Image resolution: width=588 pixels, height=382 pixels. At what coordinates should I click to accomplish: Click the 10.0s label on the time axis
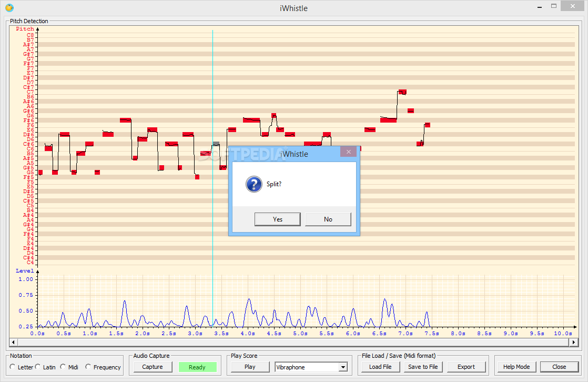[563, 333]
